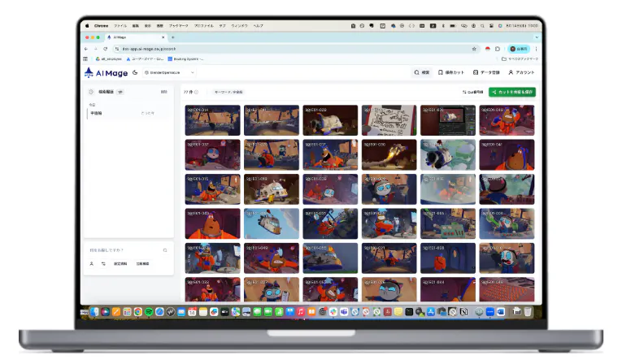Open the ウィンドウ menu in menu bar

(239, 26)
